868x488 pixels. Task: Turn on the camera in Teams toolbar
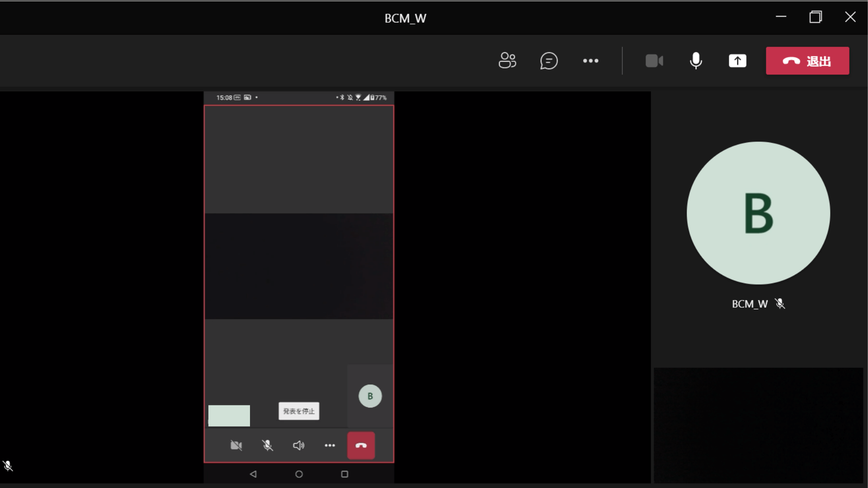654,61
